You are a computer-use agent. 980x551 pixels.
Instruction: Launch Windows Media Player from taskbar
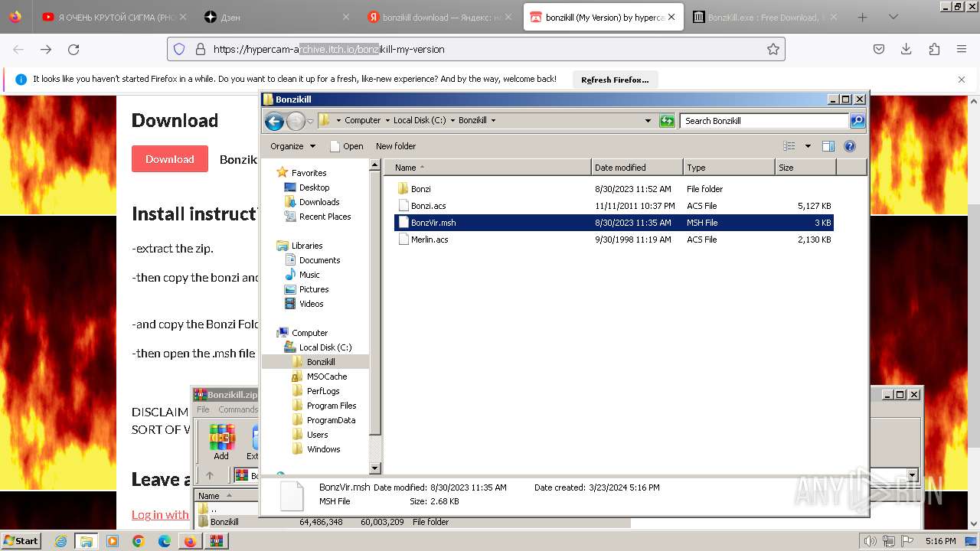[x=113, y=541]
